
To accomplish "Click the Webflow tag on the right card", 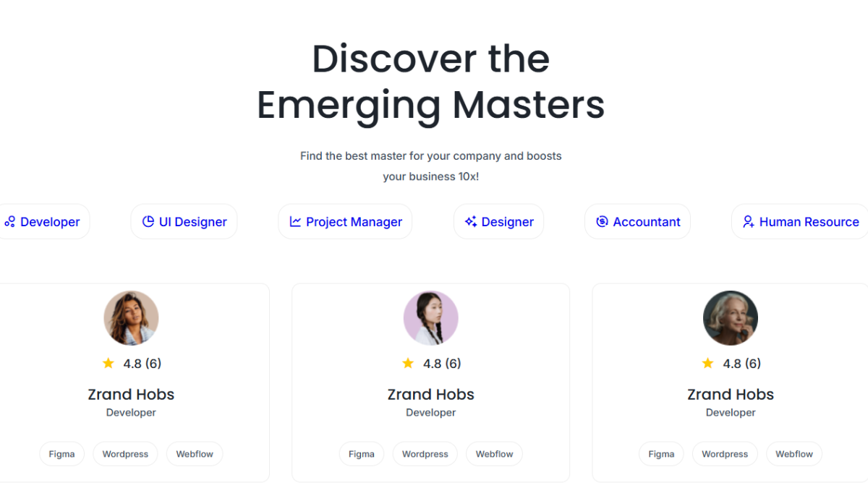I will coord(794,454).
